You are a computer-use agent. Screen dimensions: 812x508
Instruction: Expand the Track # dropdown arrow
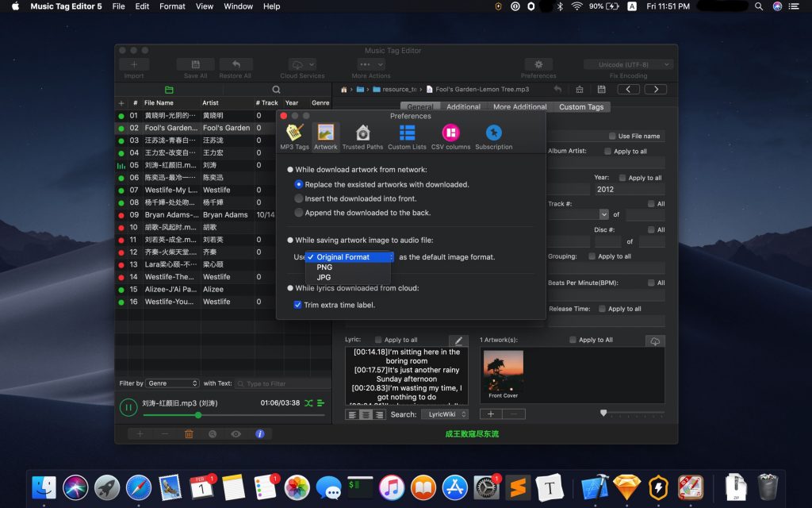(603, 214)
